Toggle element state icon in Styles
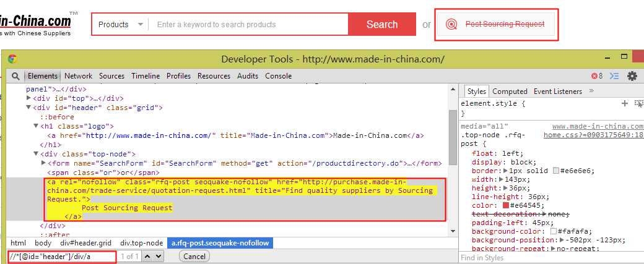The width and height of the screenshot is (644, 264). pos(638,103)
